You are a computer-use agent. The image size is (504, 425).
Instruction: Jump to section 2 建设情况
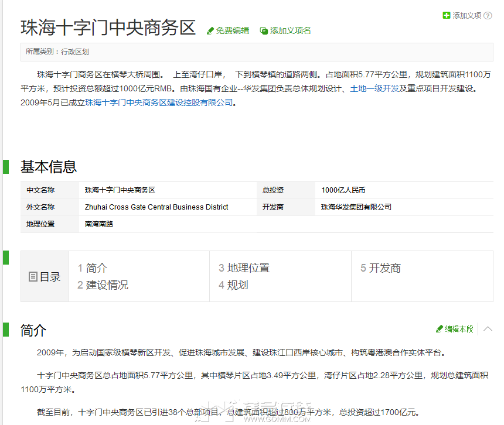[103, 285]
